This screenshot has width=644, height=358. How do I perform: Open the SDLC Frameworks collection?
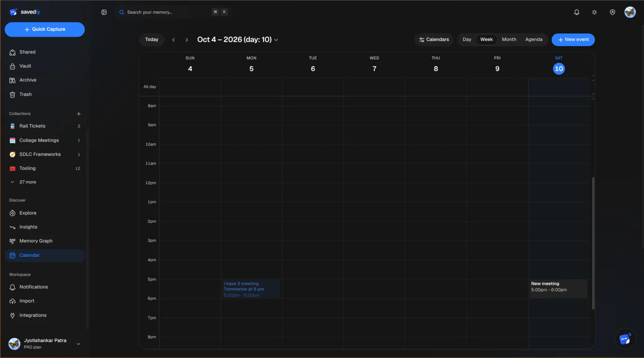[x=45, y=154]
